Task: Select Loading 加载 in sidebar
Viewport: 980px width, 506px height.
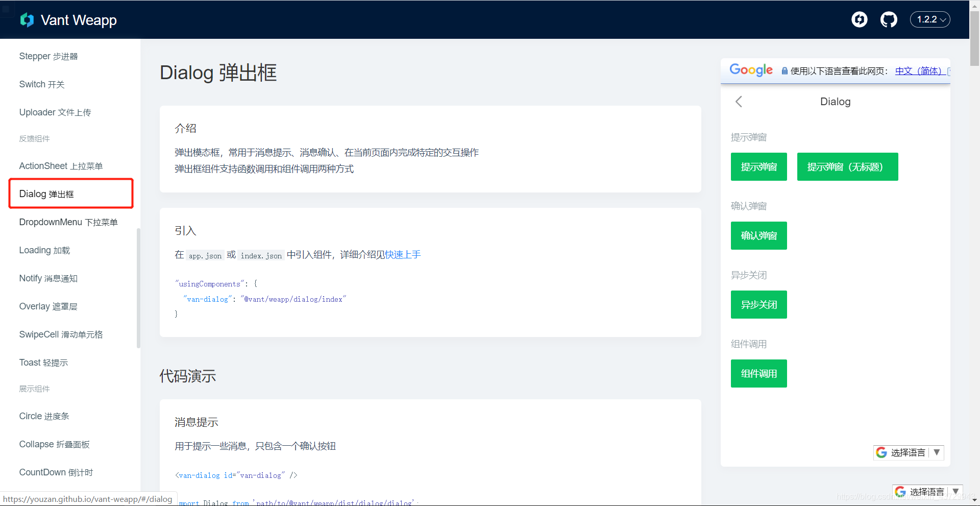Action: pyautogui.click(x=44, y=250)
